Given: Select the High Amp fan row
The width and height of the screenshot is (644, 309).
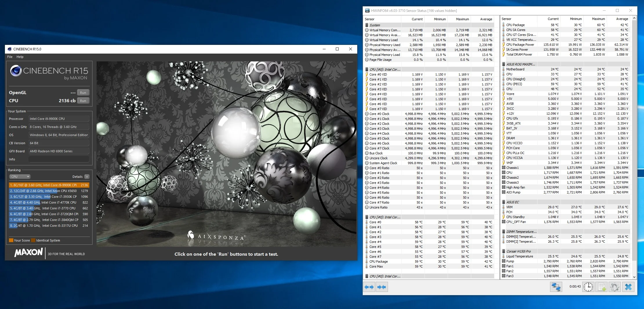Looking at the screenshot, I should pos(566,187).
